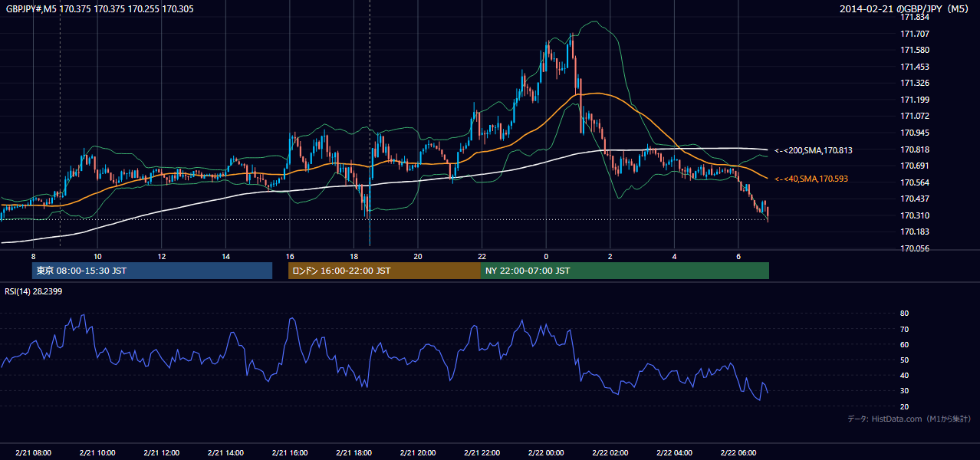Click RSI axis level 80

tap(904, 314)
